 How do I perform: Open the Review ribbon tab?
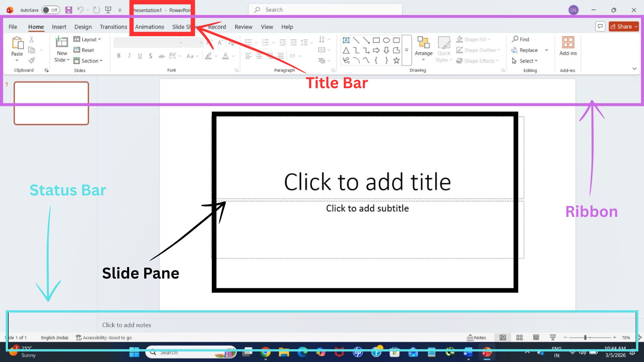click(243, 27)
